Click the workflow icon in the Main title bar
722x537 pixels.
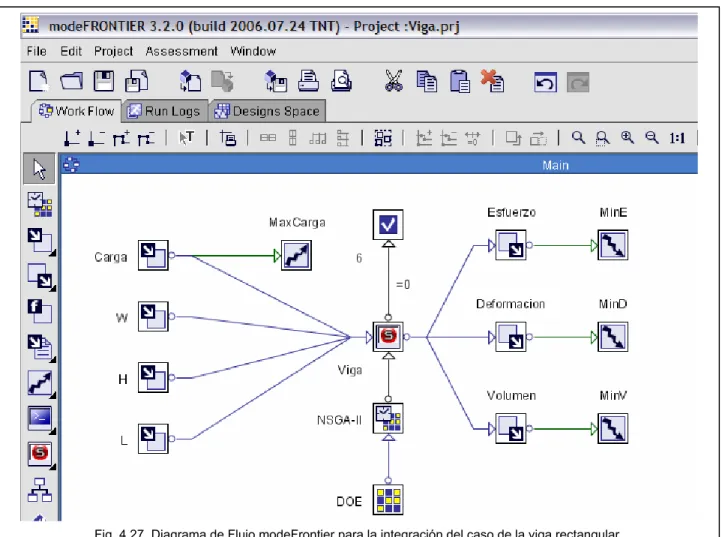pyautogui.click(x=71, y=165)
